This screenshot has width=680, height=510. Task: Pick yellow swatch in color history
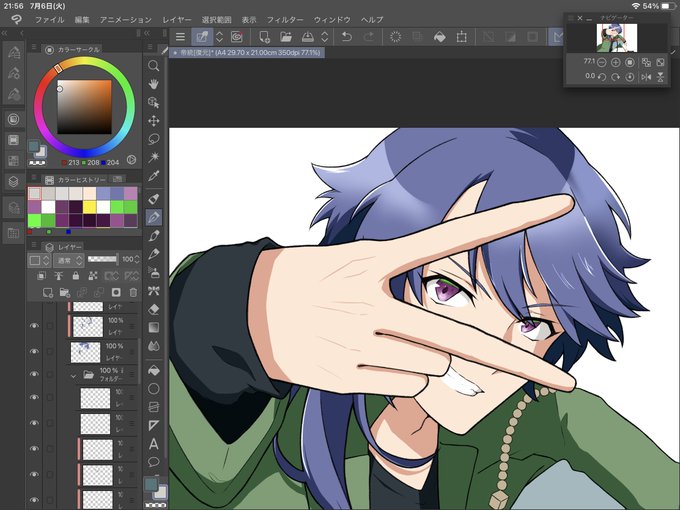(89, 207)
